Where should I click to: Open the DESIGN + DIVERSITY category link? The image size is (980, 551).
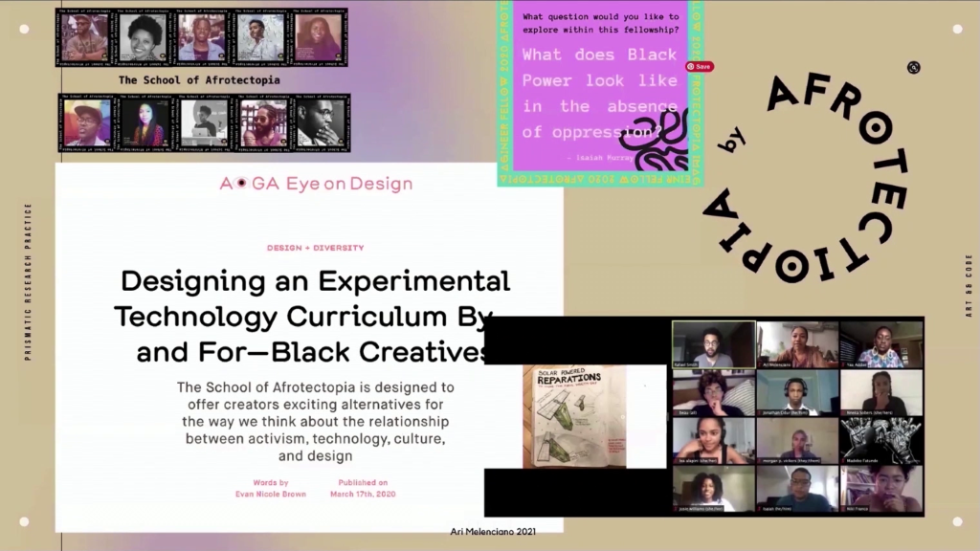315,248
